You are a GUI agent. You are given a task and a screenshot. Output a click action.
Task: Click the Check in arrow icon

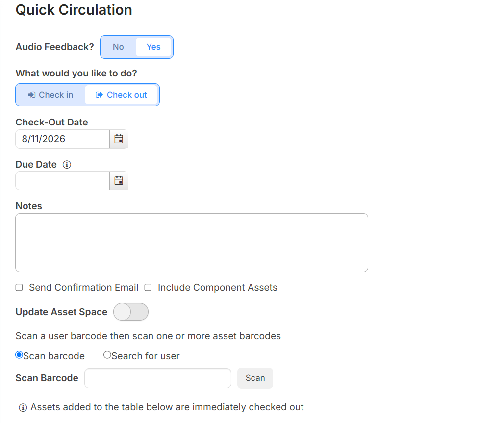pyautogui.click(x=31, y=95)
